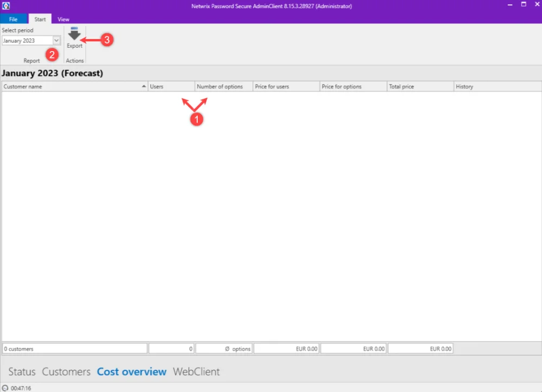Click the History column header
Viewport: 542px width, 392px height.
(x=498, y=86)
